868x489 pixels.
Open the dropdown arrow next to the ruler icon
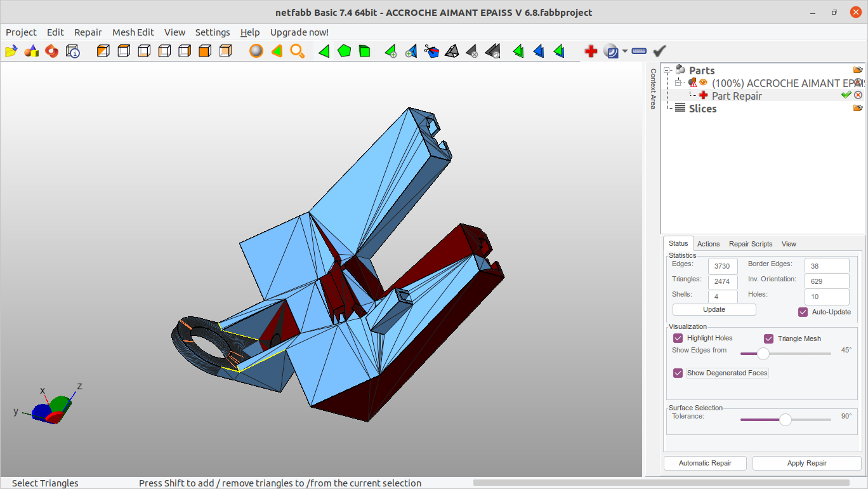[625, 51]
